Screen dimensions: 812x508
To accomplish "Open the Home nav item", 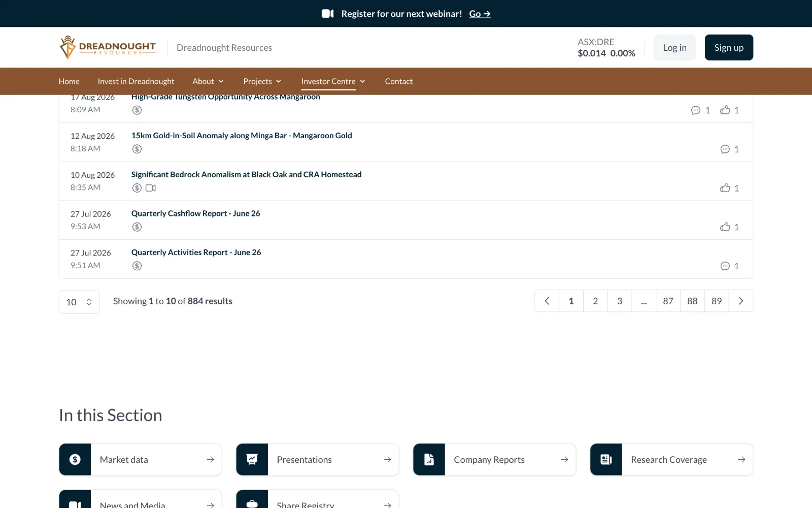I will coord(69,81).
